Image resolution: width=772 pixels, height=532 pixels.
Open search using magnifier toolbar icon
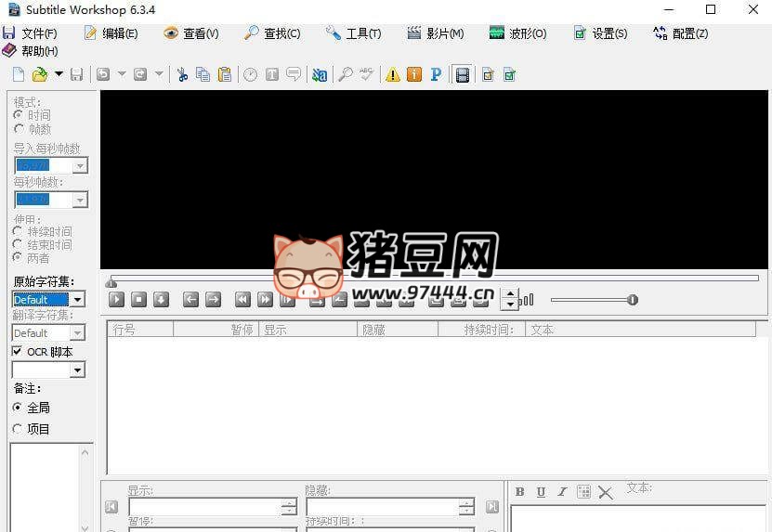pos(346,75)
